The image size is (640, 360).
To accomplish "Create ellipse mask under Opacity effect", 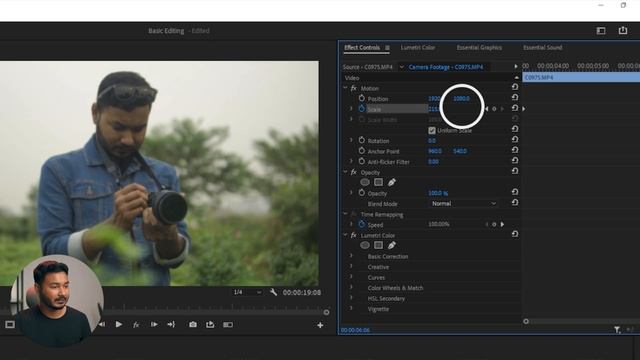I will pos(365,182).
